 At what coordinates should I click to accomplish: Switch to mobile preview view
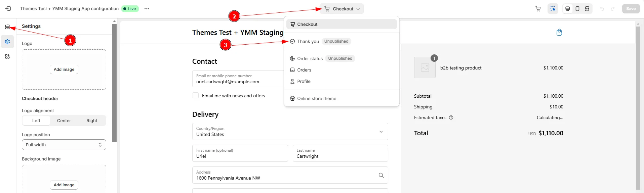[577, 9]
